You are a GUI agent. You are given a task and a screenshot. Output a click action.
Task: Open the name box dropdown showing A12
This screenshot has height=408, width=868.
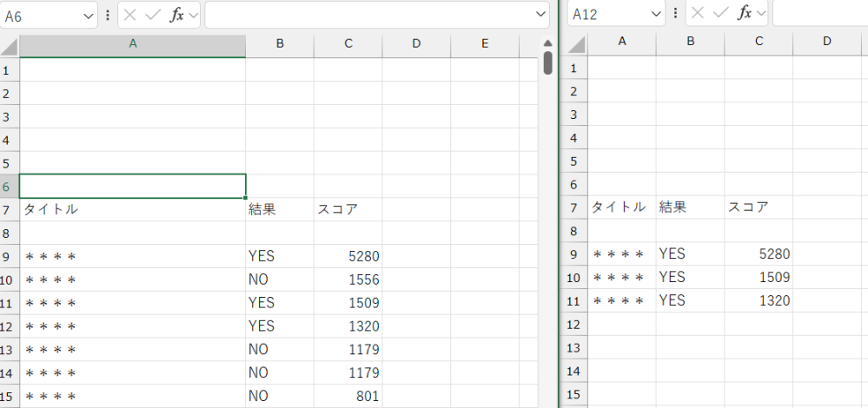click(656, 13)
